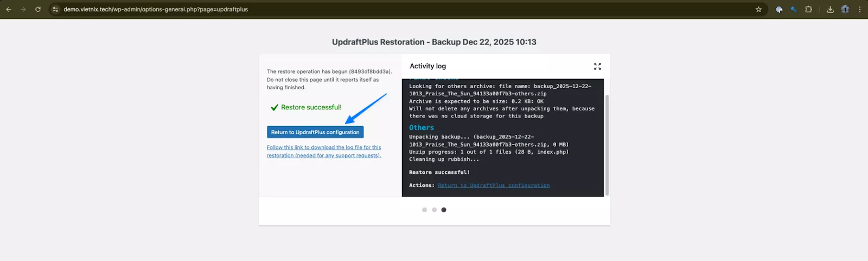Image resolution: width=868 pixels, height=261 pixels.
Task: View site information icon in address bar
Action: pos(55,9)
